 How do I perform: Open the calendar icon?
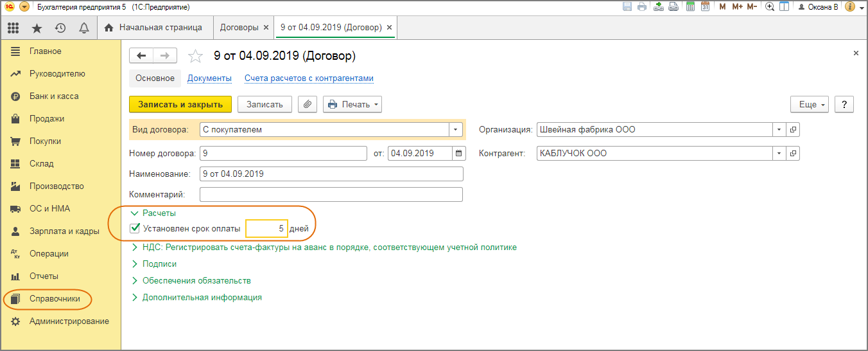click(705, 6)
